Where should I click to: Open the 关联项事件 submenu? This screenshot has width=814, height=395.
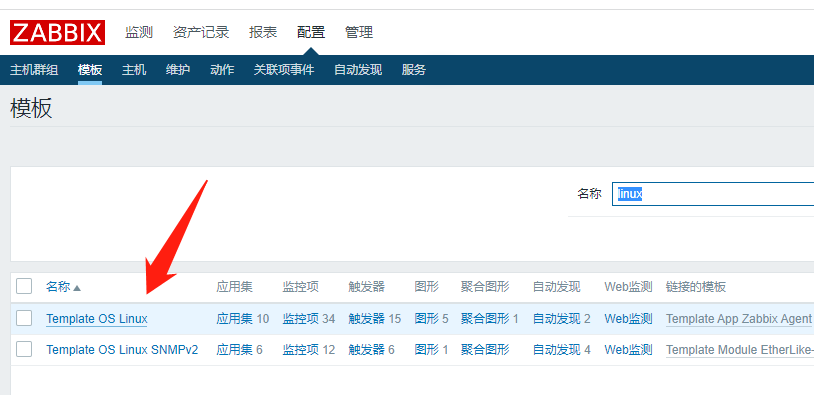point(284,70)
